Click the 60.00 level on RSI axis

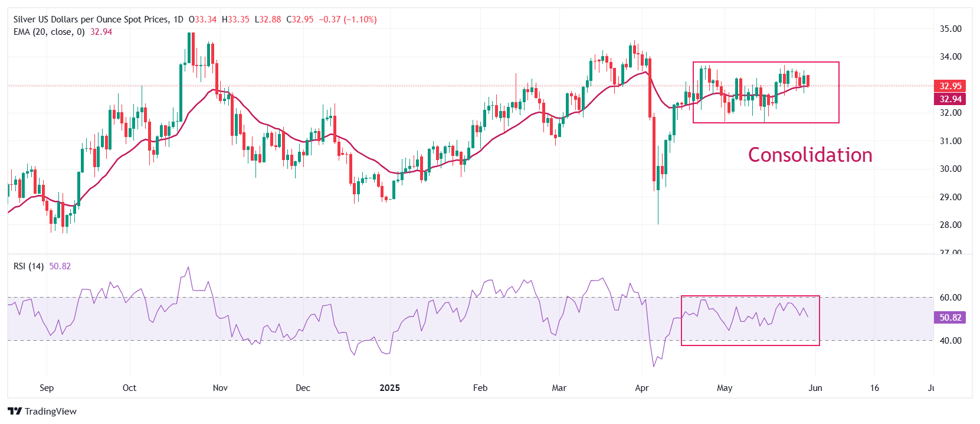(950, 298)
